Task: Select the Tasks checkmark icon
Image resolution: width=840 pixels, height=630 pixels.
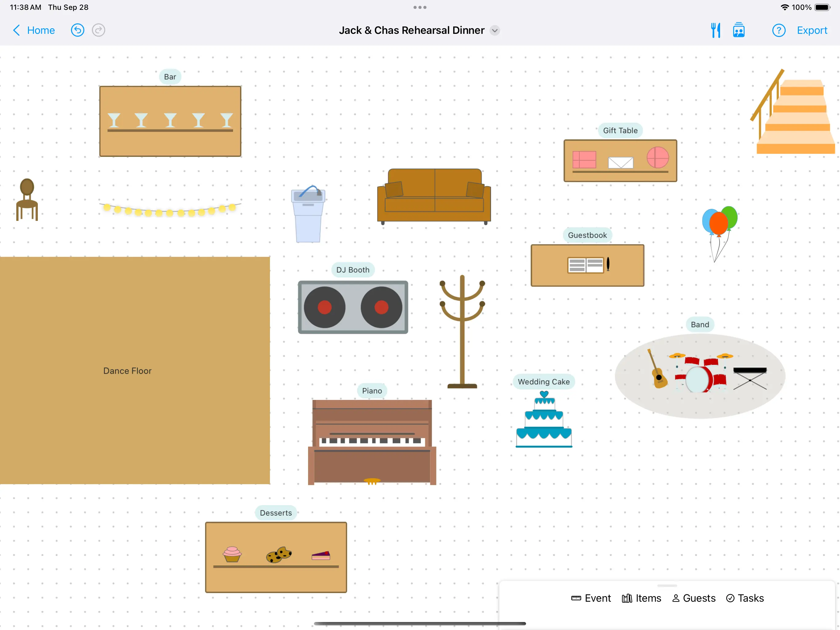Action: click(x=730, y=598)
